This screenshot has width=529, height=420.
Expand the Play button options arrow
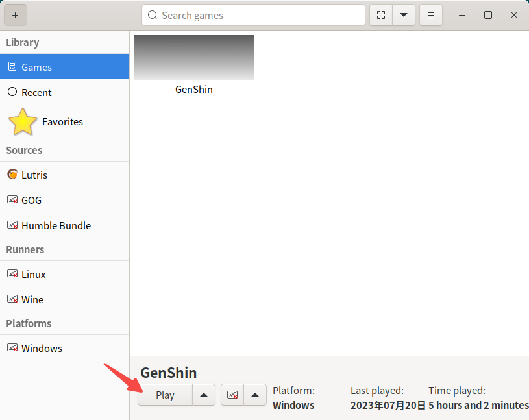coord(204,395)
